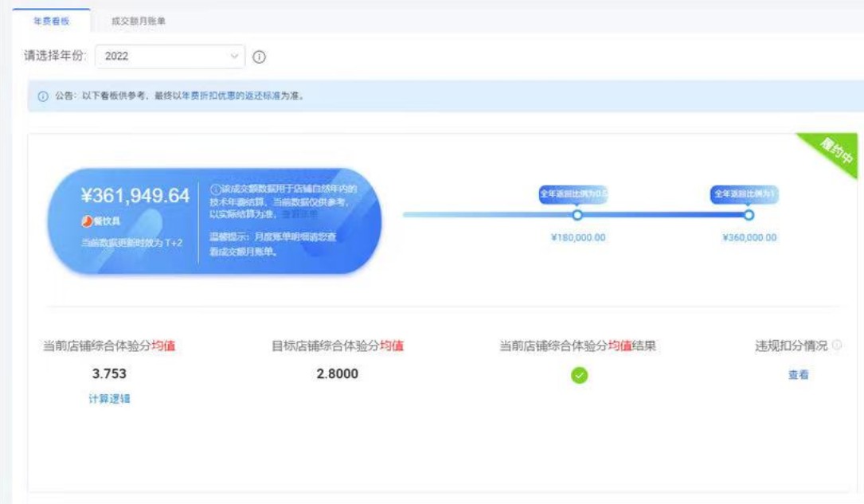
Task: Click the info icon in the blue card text
Action: click(216, 189)
